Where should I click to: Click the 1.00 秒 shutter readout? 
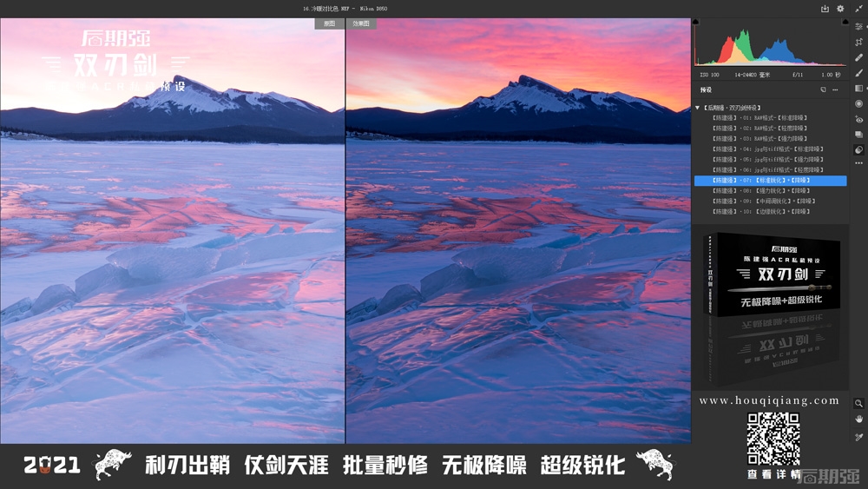831,75
